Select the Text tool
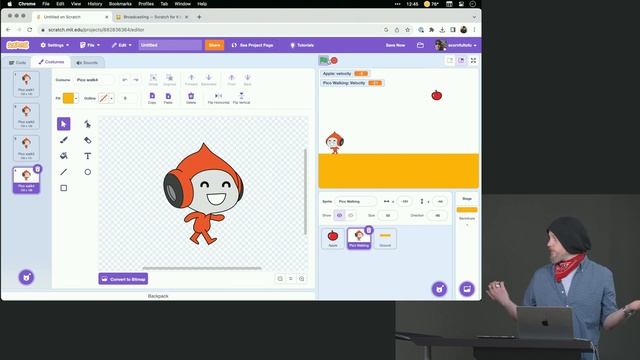Image resolution: width=640 pixels, height=360 pixels. [87, 156]
